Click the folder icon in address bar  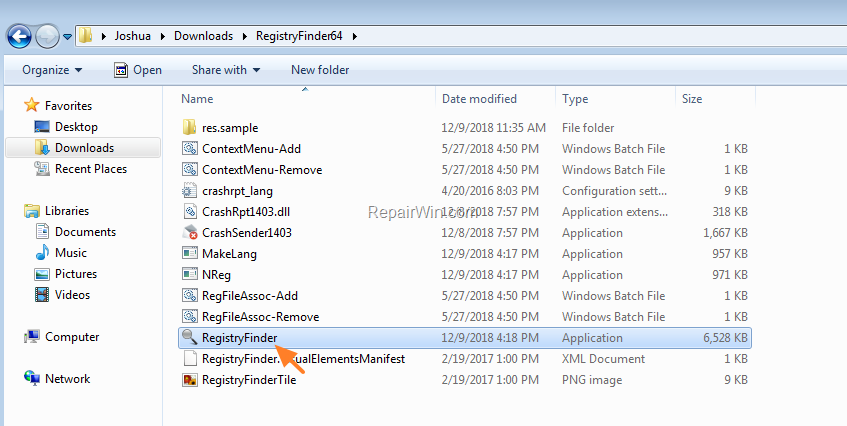[85, 36]
